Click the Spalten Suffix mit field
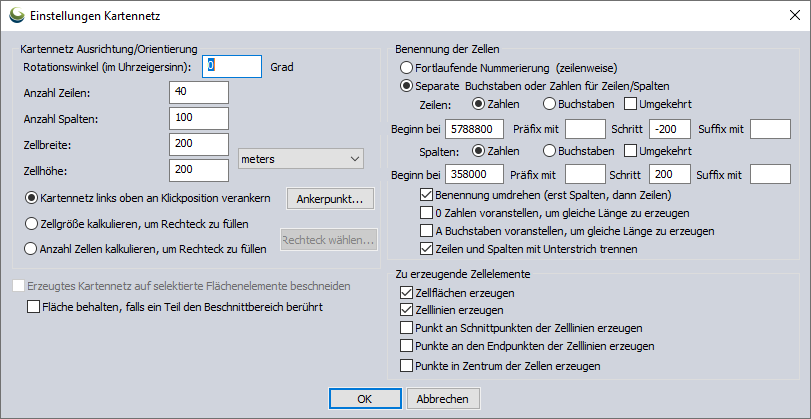 pyautogui.click(x=770, y=174)
